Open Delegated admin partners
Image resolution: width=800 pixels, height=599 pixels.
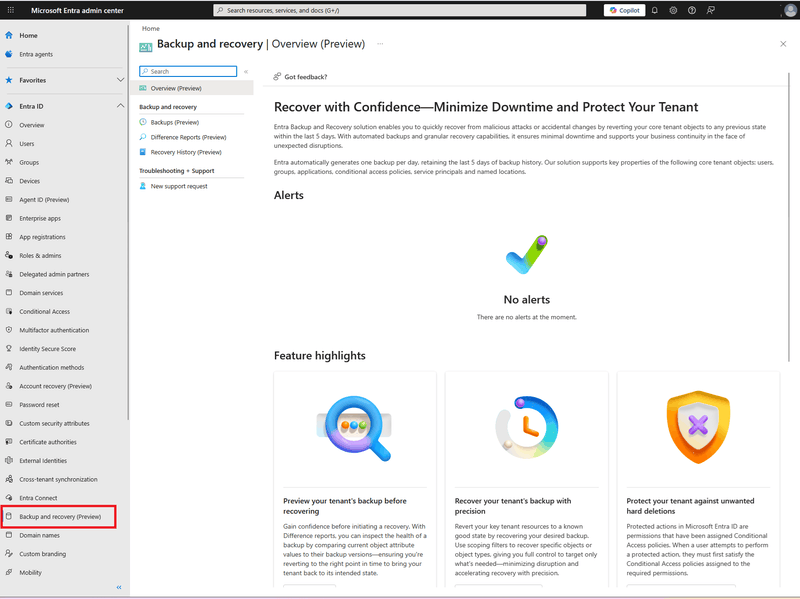pyautogui.click(x=54, y=274)
